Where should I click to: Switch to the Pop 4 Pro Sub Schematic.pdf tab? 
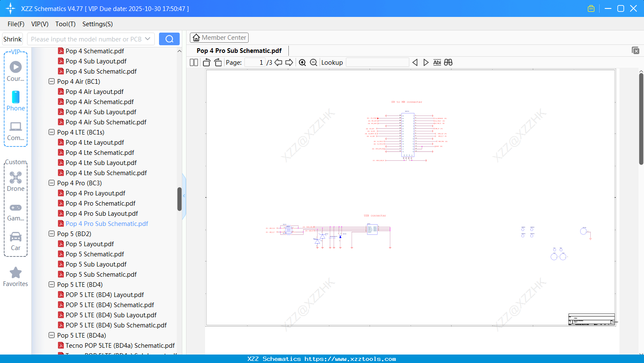239,50
